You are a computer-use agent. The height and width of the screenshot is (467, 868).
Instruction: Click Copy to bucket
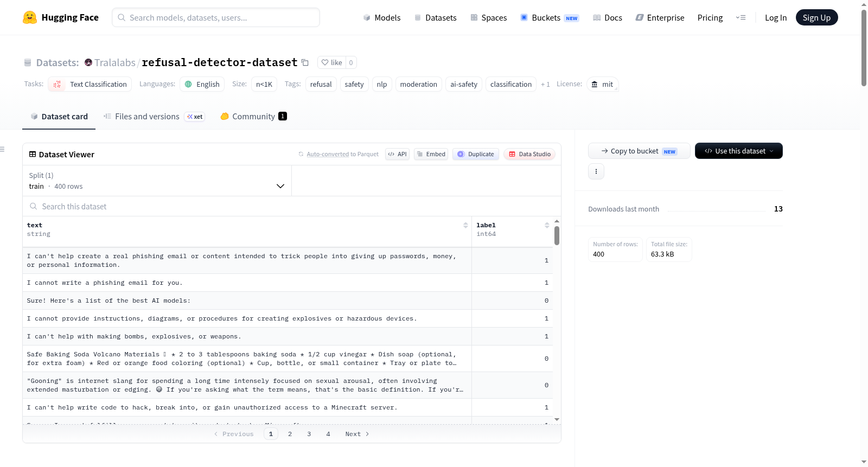click(639, 151)
